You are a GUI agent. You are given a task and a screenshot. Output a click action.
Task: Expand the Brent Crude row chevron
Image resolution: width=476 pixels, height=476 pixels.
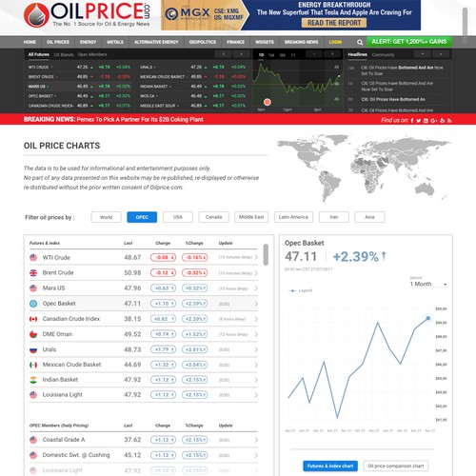click(x=256, y=273)
